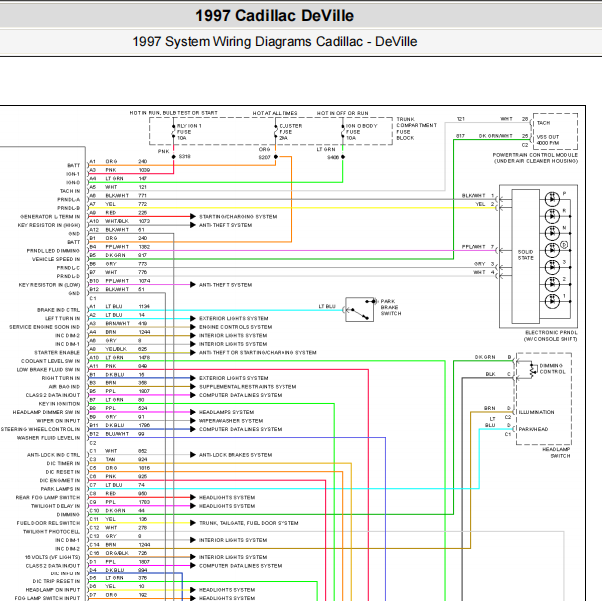Click the 'IGN 0 BODY FUSE 10A' label
The image size is (602, 601).
362,132
